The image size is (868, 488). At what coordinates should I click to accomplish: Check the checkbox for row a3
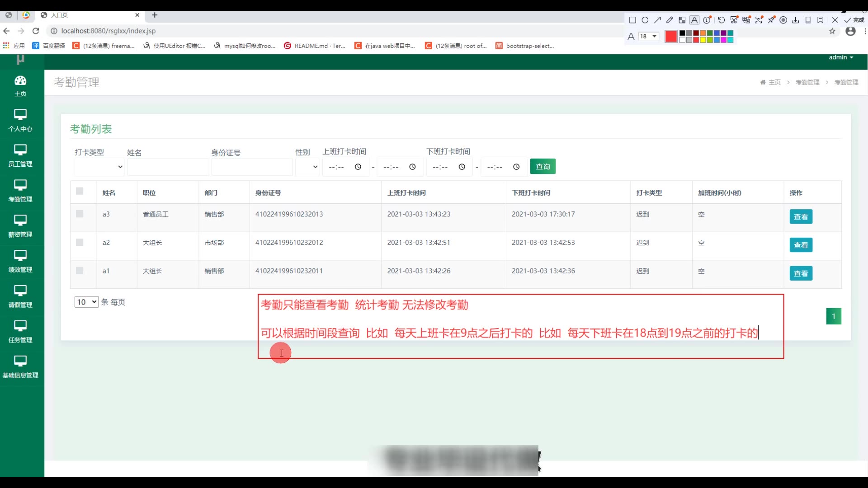[x=80, y=214]
